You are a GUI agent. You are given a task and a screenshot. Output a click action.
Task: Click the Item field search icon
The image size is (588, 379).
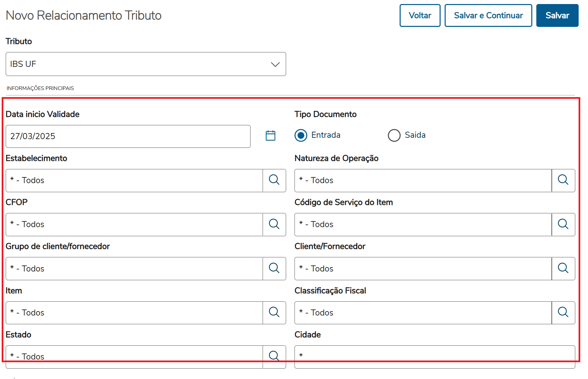(274, 312)
